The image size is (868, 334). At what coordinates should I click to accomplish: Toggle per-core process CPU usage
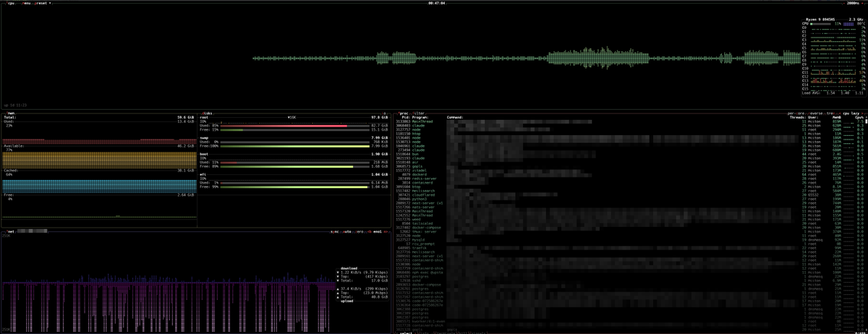(x=794, y=113)
